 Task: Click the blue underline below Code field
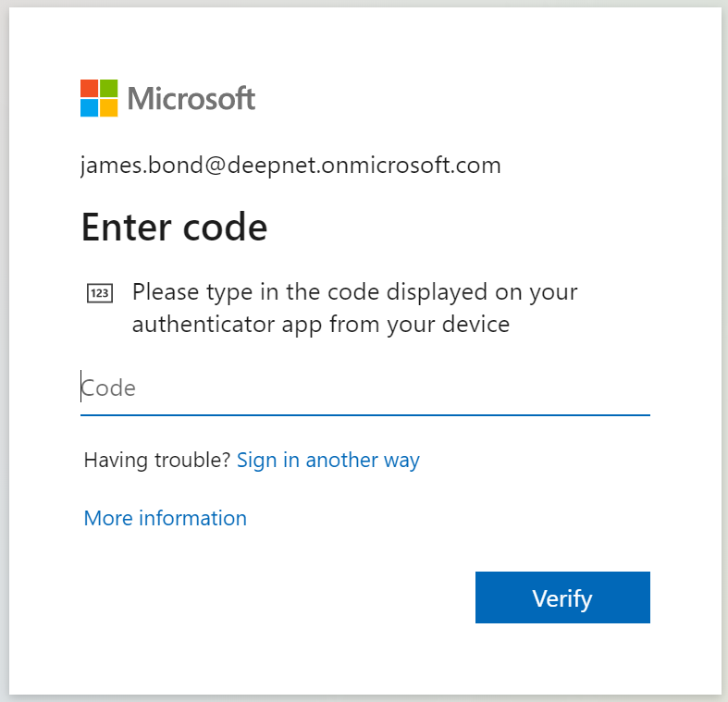click(365, 415)
